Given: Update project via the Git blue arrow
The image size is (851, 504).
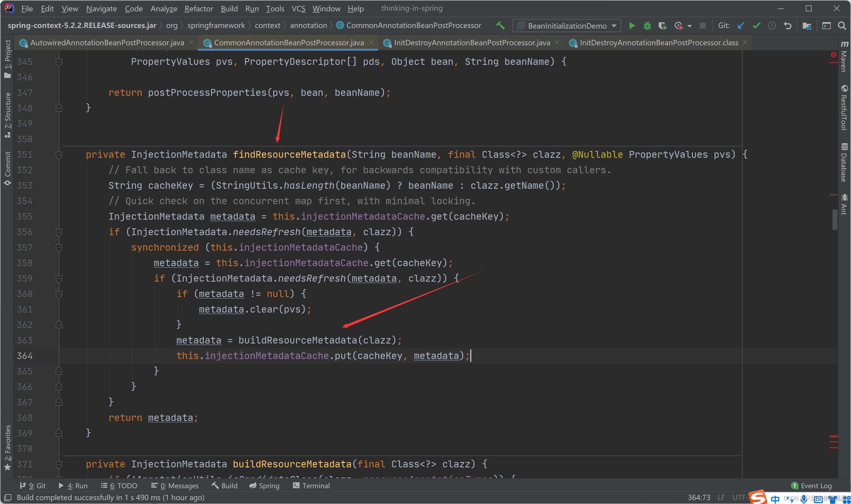Looking at the screenshot, I should (741, 26).
